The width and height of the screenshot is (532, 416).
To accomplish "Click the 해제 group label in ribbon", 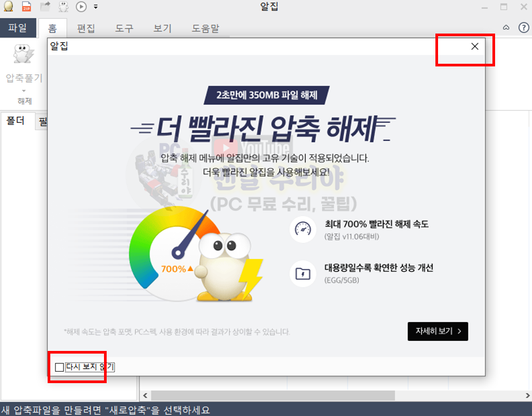I will tap(24, 101).
